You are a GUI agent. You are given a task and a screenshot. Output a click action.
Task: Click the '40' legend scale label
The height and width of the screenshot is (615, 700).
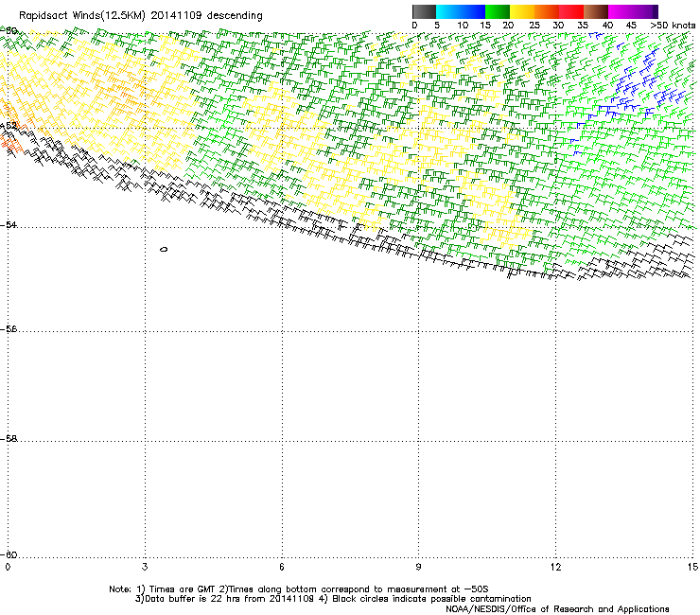pyautogui.click(x=607, y=26)
